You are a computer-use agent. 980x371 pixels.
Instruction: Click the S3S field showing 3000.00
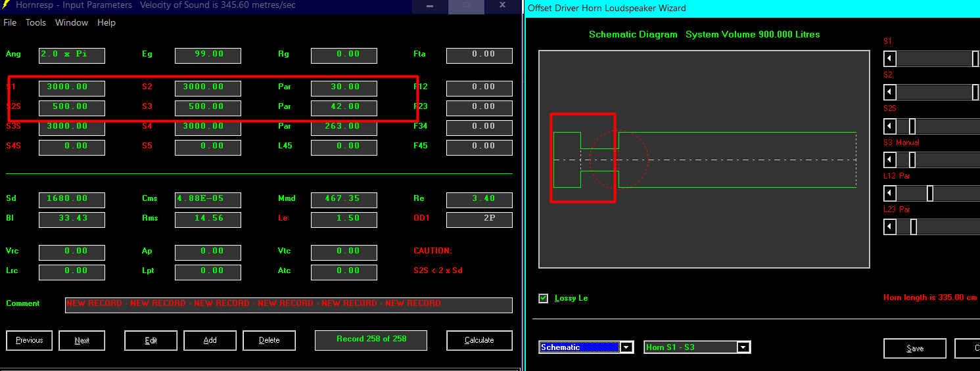[x=72, y=127]
